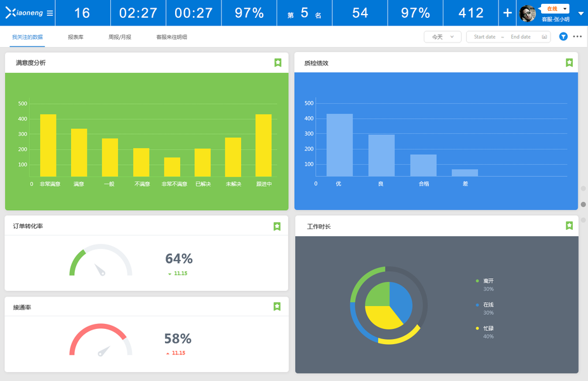This screenshot has height=381, width=588.
Task: Open calendar icon in date picker
Action: 544,37
